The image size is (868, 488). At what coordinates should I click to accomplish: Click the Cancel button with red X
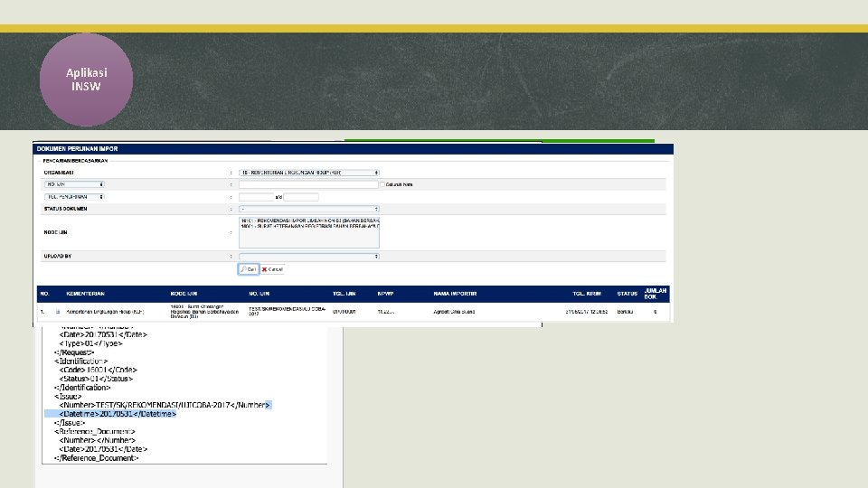point(272,269)
